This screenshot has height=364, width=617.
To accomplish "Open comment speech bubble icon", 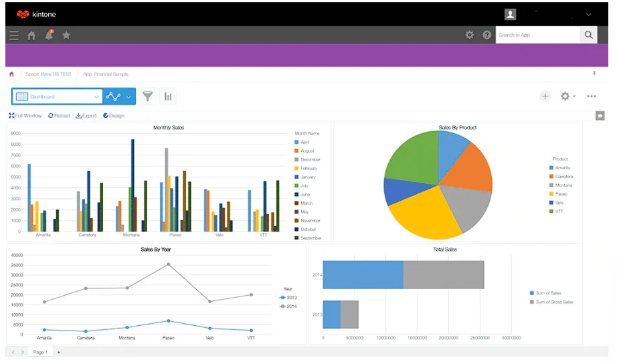I will (600, 116).
